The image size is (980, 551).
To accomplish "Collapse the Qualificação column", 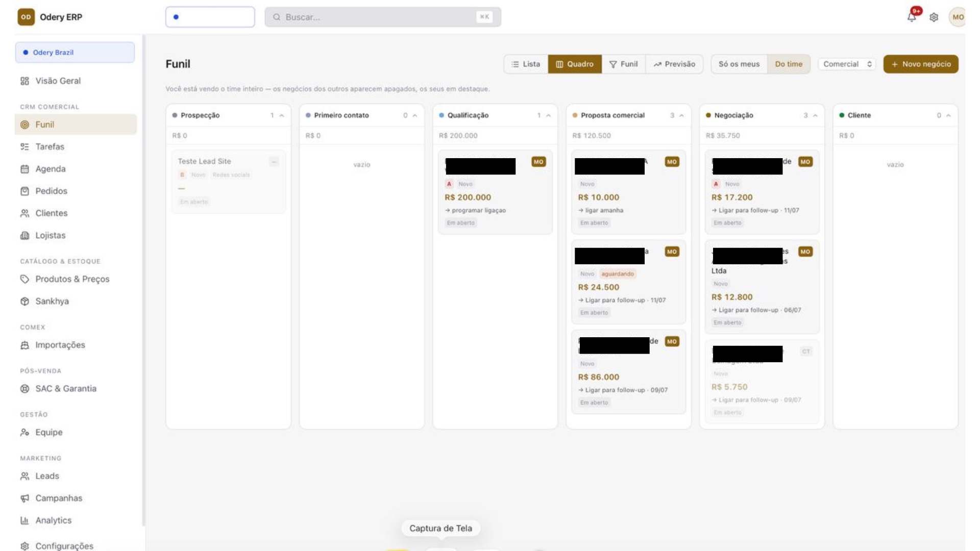I will [549, 116].
